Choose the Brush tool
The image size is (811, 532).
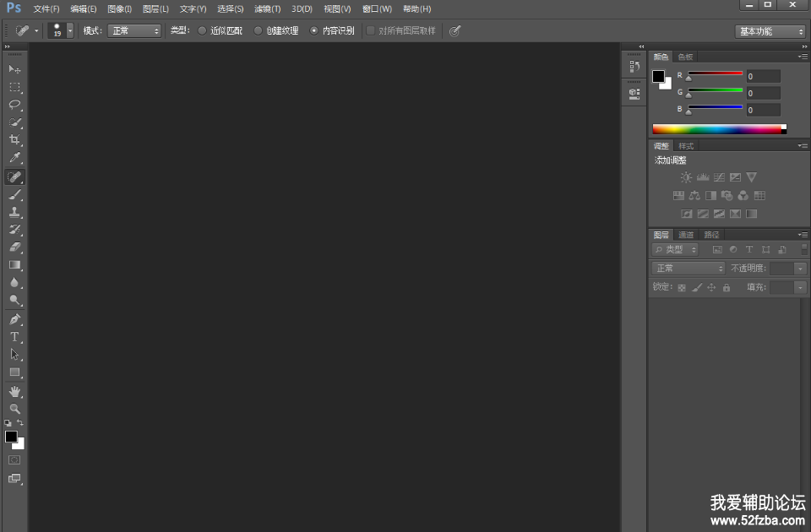[x=14, y=195]
